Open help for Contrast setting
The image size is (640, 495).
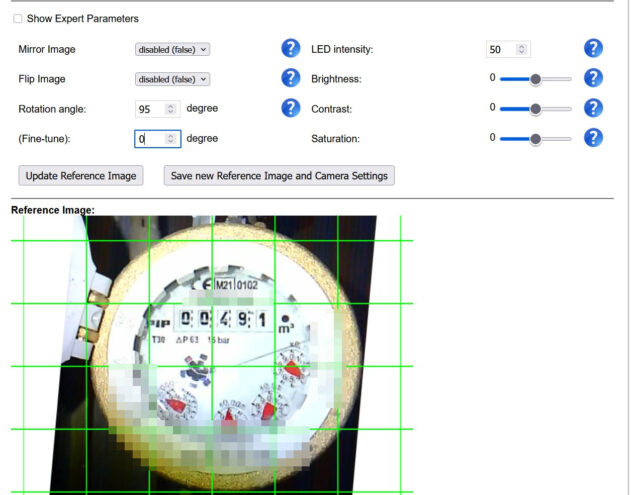tap(593, 108)
